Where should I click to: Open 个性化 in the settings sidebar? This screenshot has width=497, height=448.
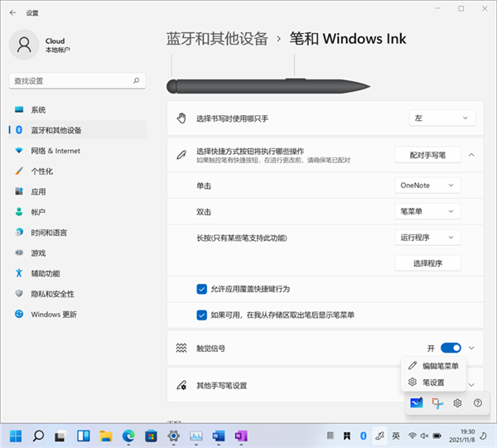point(42,171)
